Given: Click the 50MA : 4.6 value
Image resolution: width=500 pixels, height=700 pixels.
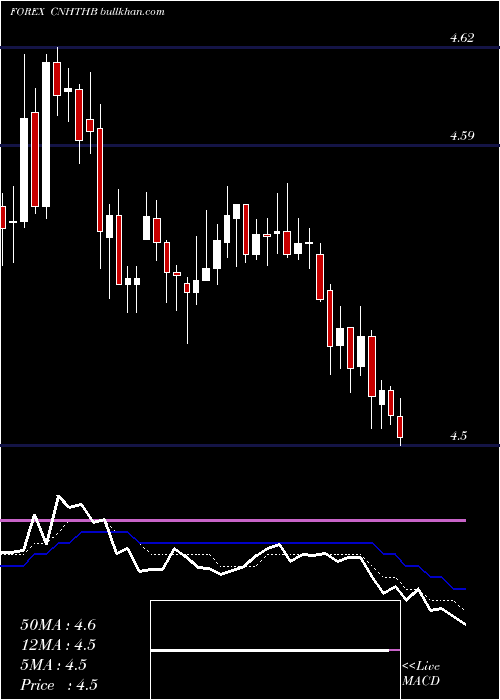Looking at the screenshot, I should click(58, 625).
